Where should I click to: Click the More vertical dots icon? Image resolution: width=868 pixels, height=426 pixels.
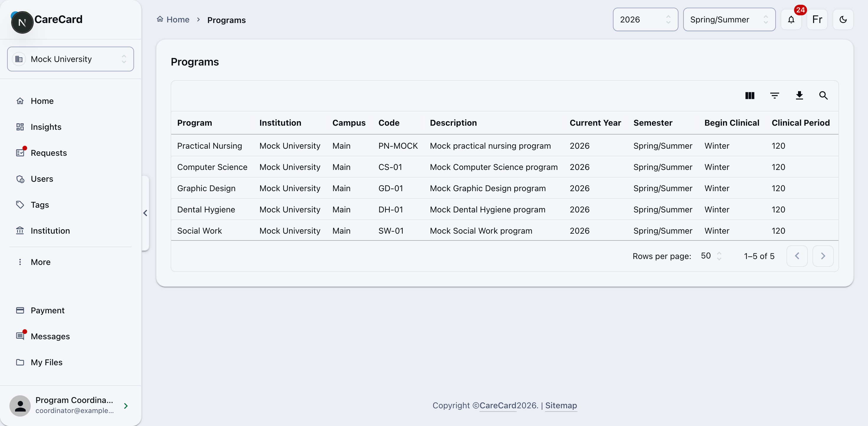[x=20, y=262]
